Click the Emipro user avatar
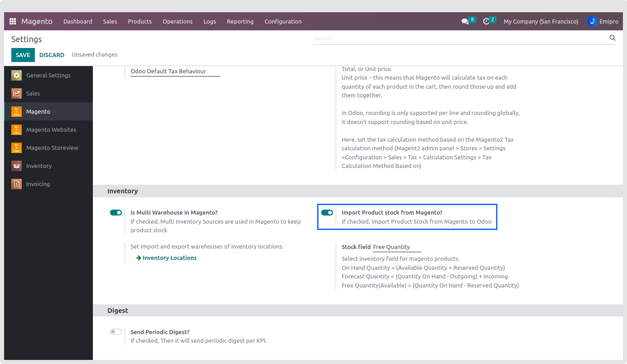The width and height of the screenshot is (627, 364). (592, 21)
